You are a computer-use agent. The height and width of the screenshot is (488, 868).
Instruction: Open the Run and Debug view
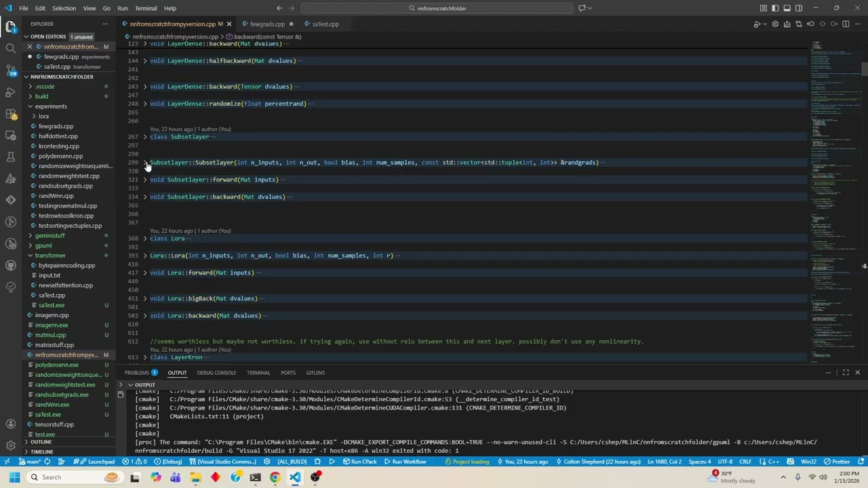(11, 92)
